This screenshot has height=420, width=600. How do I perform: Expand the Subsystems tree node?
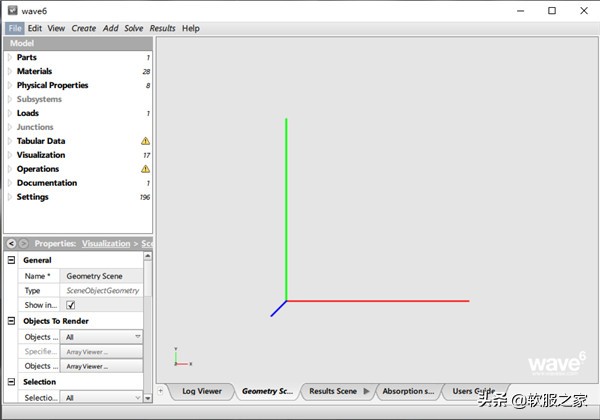[x=10, y=99]
